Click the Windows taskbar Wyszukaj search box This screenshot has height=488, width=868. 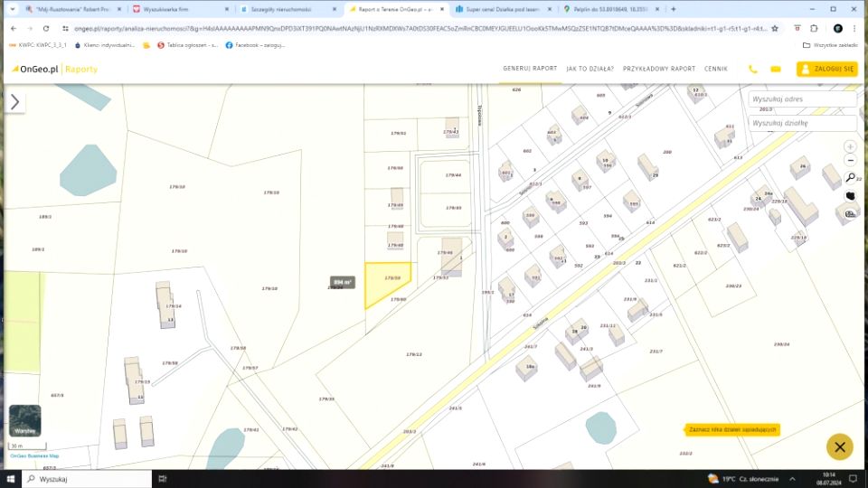coord(87,479)
